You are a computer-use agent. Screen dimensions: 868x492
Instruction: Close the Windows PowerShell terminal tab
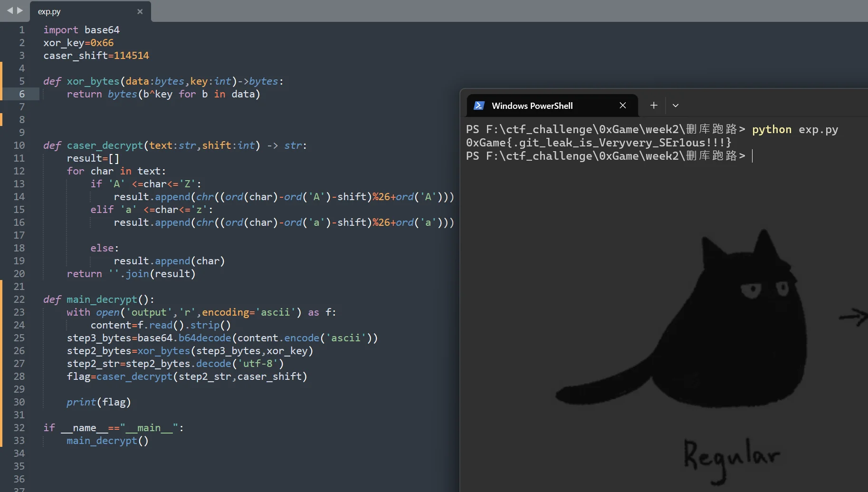(x=622, y=106)
